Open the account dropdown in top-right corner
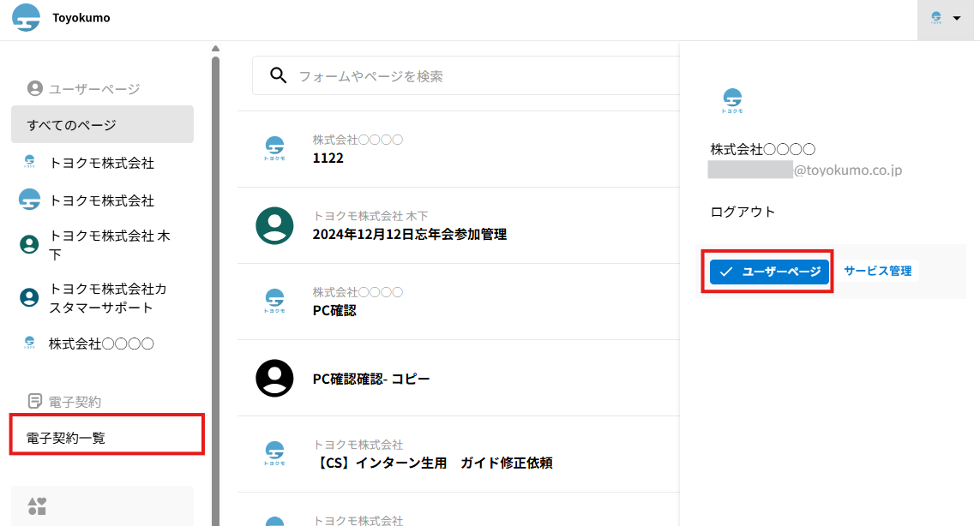The width and height of the screenshot is (980, 526). click(946, 19)
